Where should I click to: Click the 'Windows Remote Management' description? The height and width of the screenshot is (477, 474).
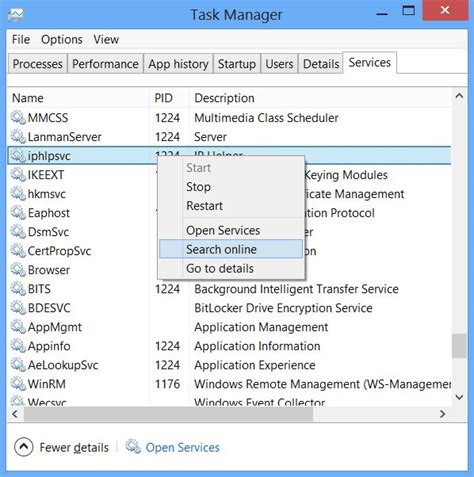click(x=323, y=384)
